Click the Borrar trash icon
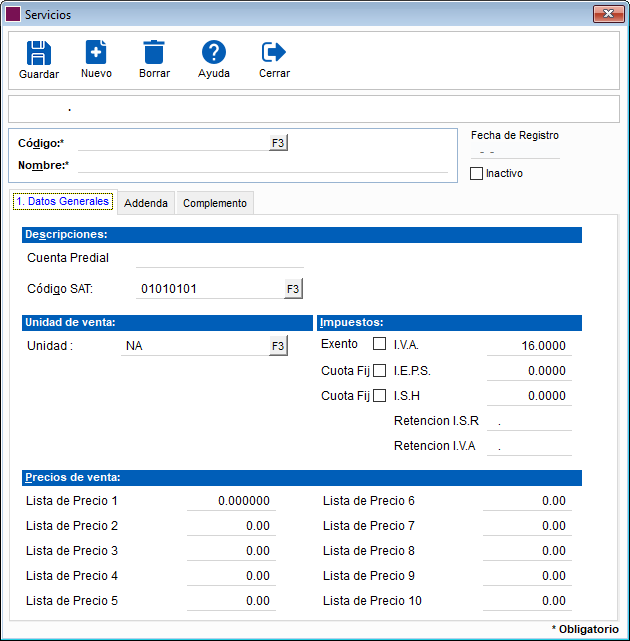Viewport: 630px width, 641px height. [154, 52]
